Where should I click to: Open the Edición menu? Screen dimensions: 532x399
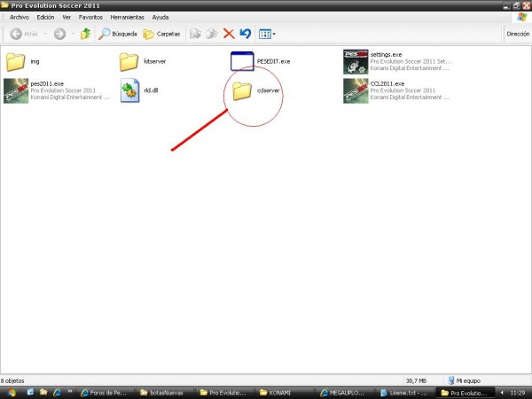coord(45,17)
